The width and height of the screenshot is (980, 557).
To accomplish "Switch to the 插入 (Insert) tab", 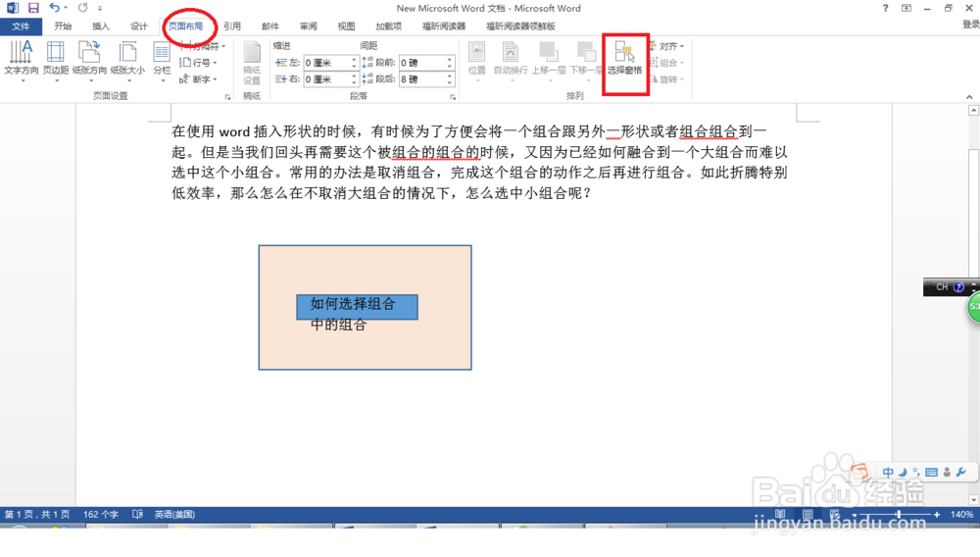I will tap(101, 26).
